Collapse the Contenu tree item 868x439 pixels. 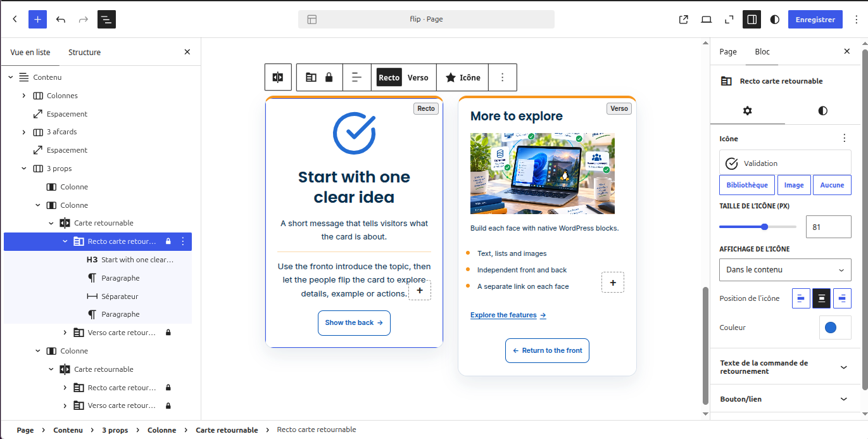pyautogui.click(x=10, y=77)
